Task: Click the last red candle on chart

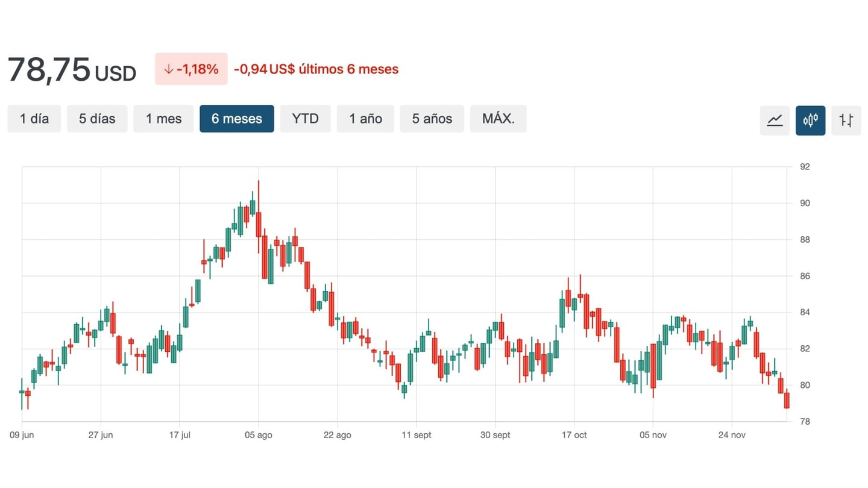Action: [787, 400]
